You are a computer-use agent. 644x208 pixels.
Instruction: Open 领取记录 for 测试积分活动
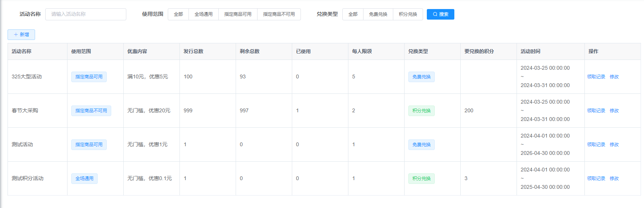596,179
